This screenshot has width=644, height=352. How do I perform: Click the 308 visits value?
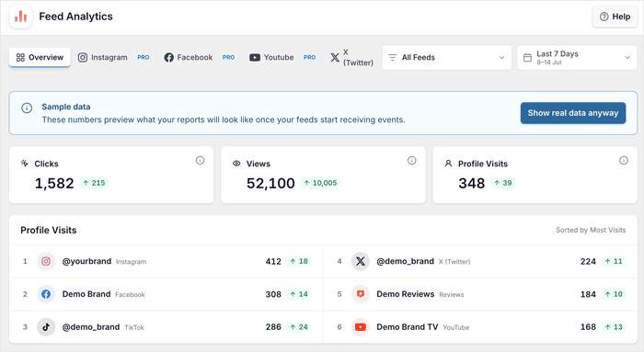(273, 294)
